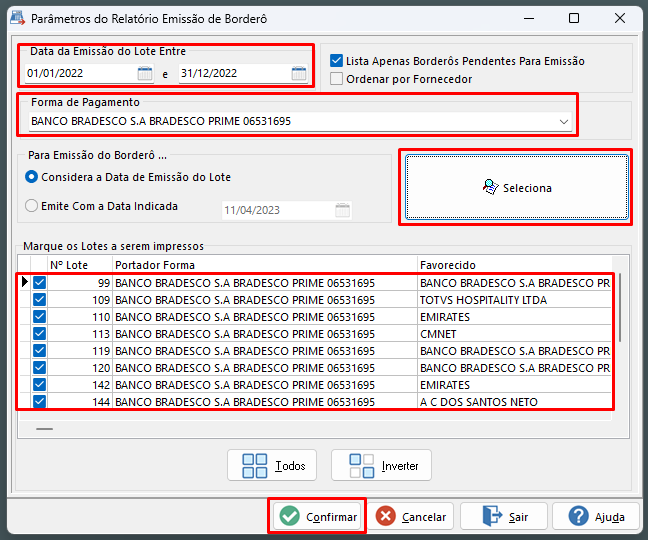Click the Cancelar button
The image size is (648, 540).
tap(410, 516)
